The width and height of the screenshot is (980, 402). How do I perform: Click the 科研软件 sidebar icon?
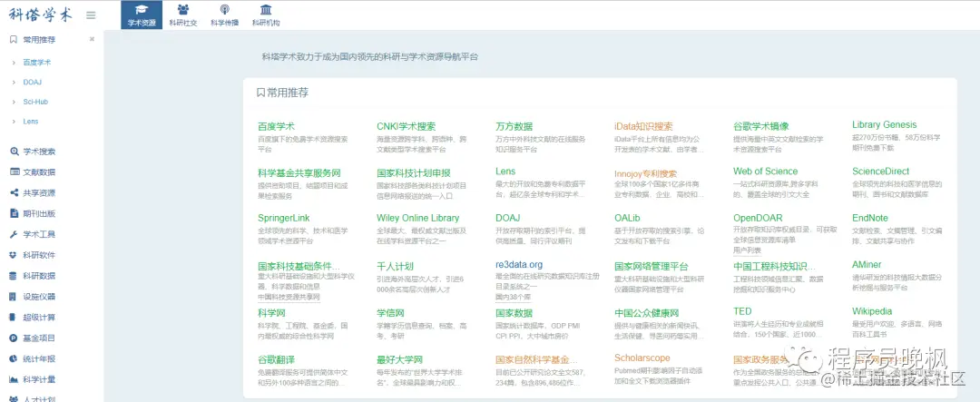coord(14,255)
